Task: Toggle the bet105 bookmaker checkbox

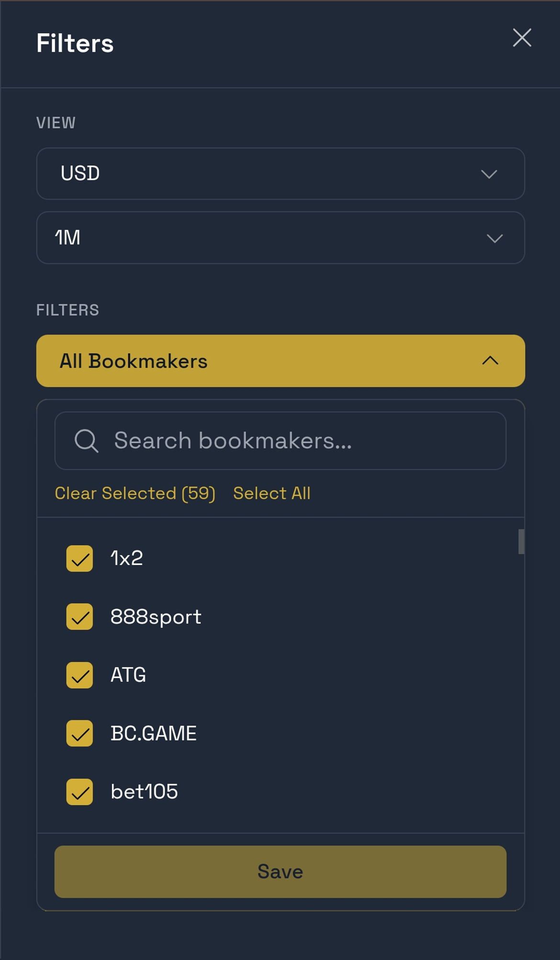Action: (x=79, y=792)
